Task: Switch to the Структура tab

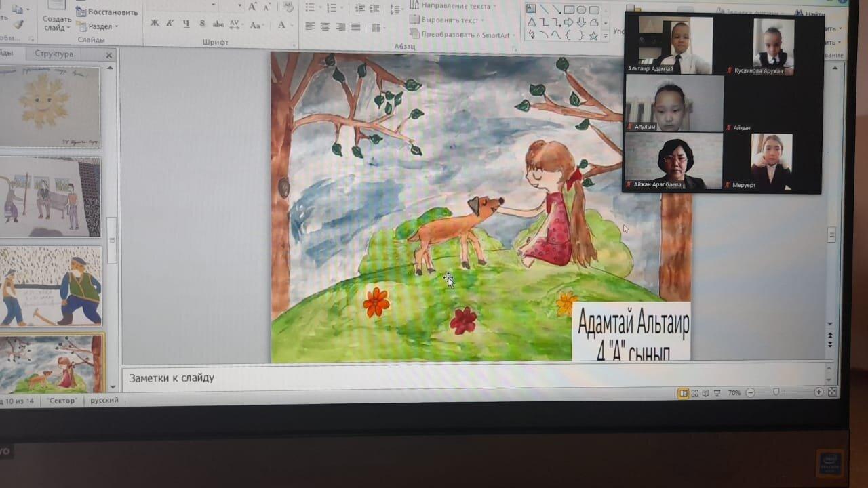Action: pyautogui.click(x=54, y=54)
